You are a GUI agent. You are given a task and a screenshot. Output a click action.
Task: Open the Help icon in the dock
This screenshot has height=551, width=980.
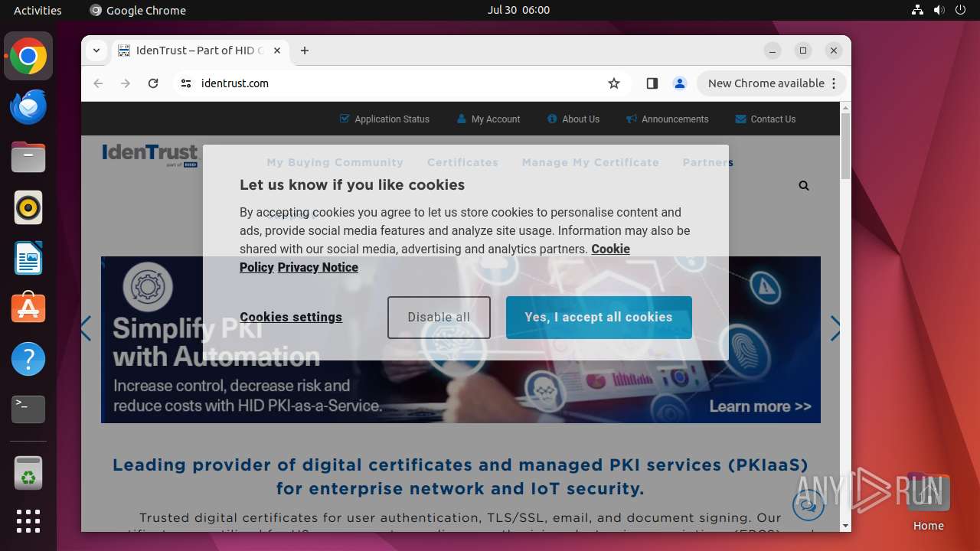tap(28, 359)
